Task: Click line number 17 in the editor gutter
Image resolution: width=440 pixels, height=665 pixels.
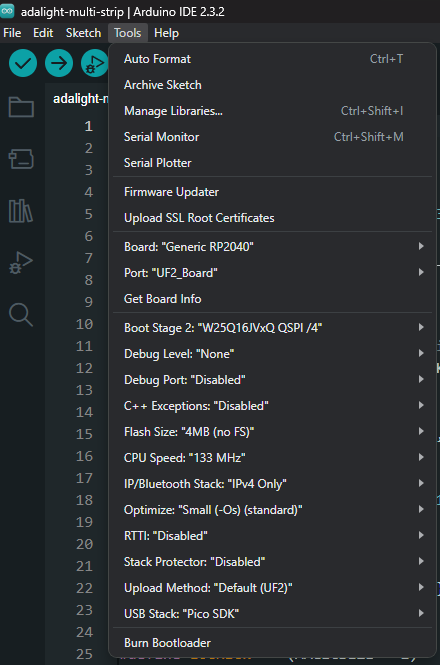Action: (84, 478)
